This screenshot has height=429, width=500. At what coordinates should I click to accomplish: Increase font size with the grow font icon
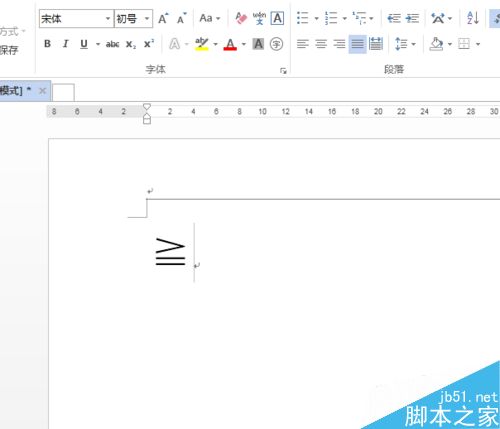tap(163, 18)
